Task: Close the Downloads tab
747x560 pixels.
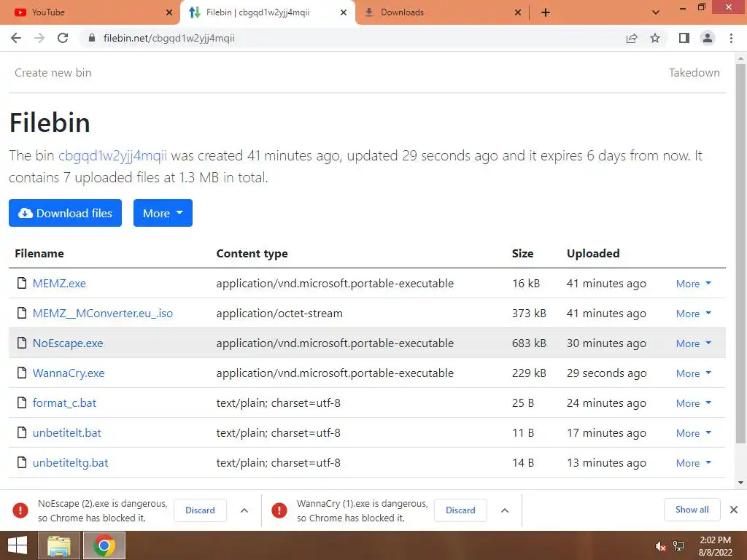Action: pyautogui.click(x=518, y=12)
